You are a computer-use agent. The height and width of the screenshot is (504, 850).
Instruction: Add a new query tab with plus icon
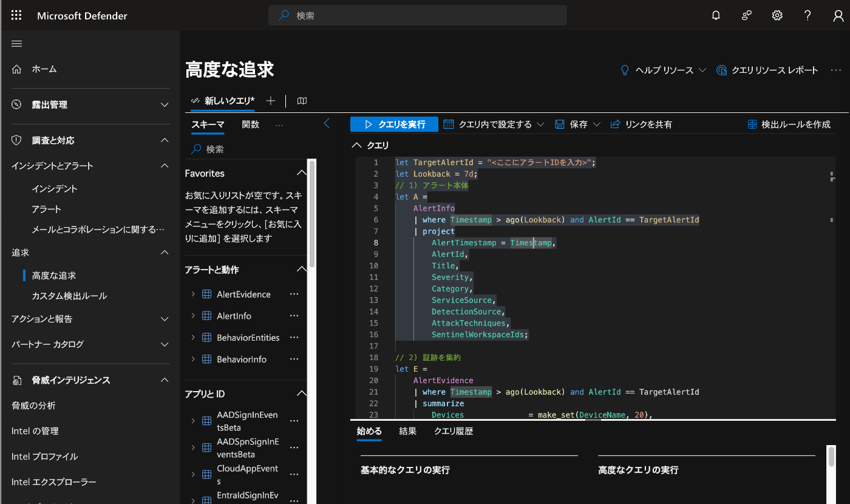271,101
